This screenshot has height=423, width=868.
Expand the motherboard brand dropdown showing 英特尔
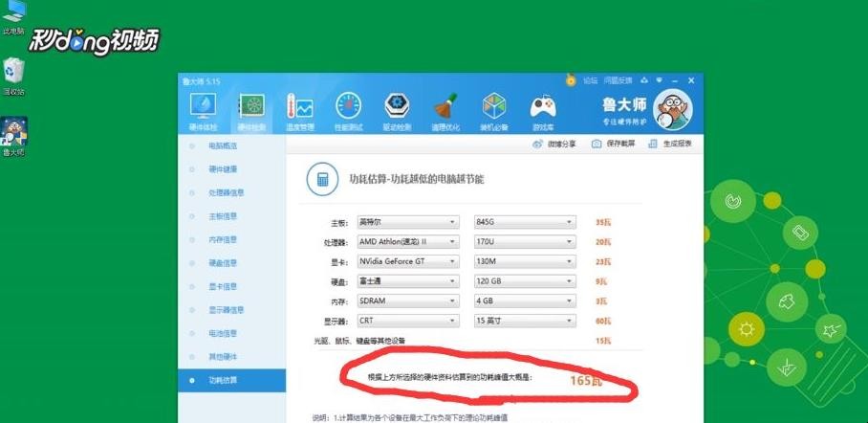tap(408, 222)
